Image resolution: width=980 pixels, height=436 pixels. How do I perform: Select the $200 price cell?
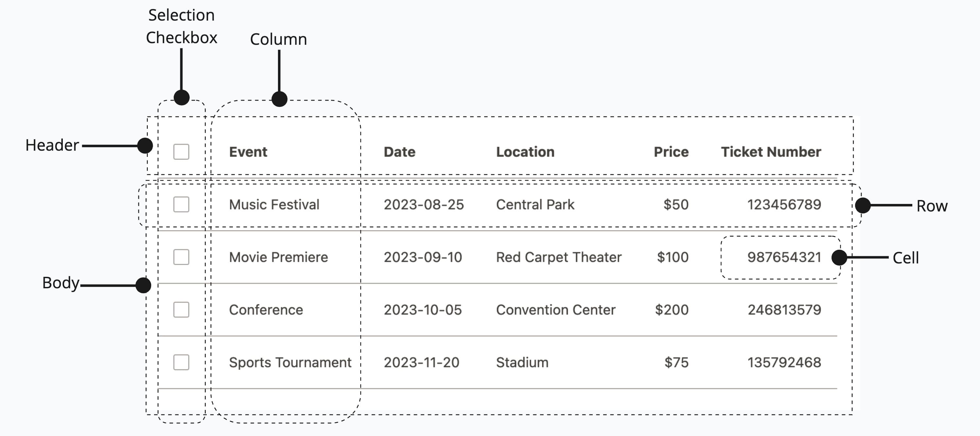click(672, 310)
